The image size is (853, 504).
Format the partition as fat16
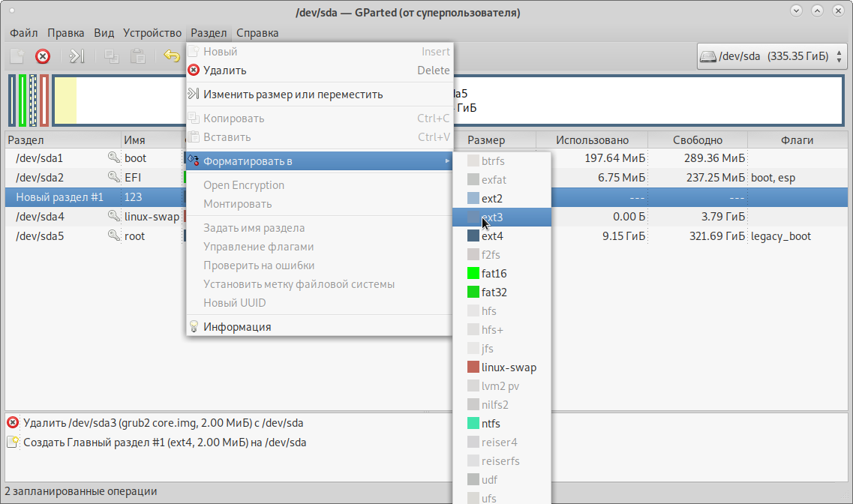click(502, 274)
